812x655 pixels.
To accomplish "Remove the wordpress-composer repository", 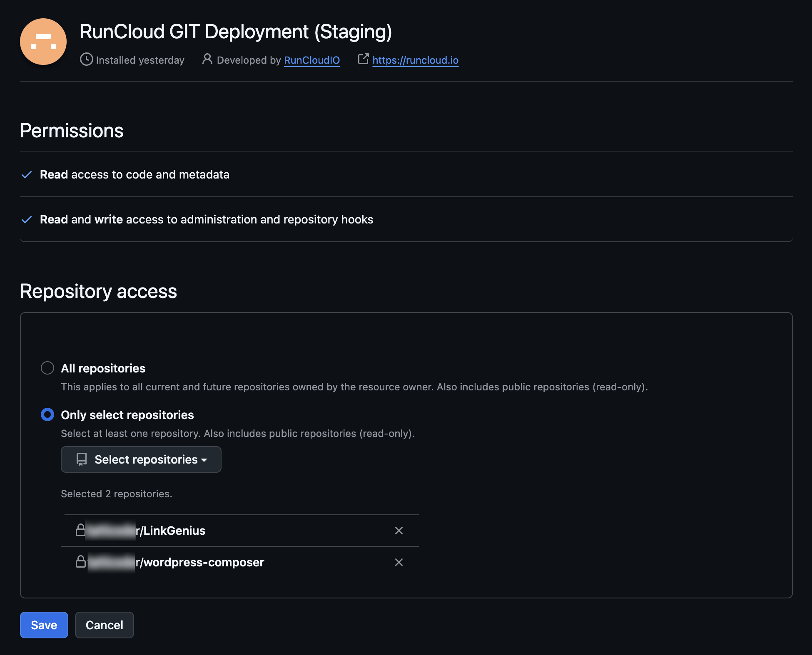I will (399, 562).
